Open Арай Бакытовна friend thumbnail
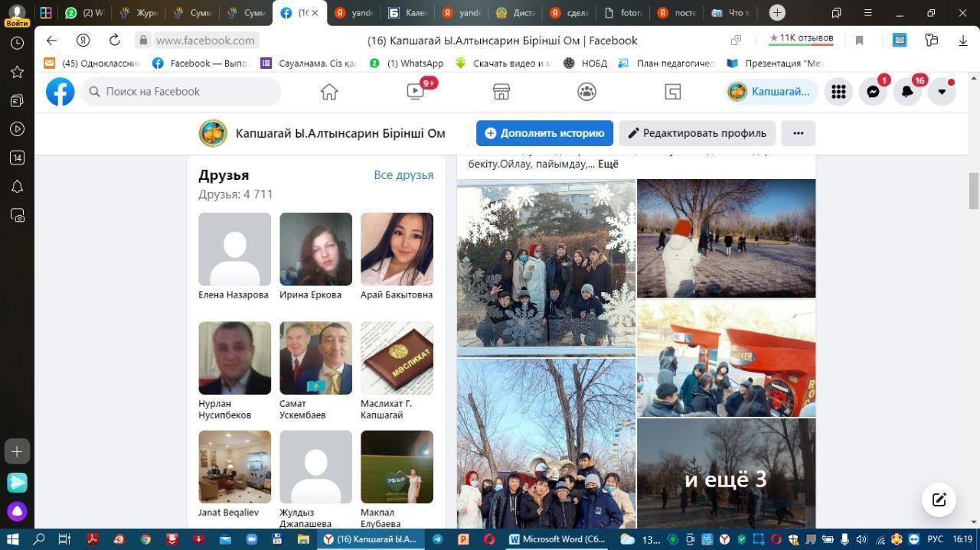 click(x=397, y=249)
